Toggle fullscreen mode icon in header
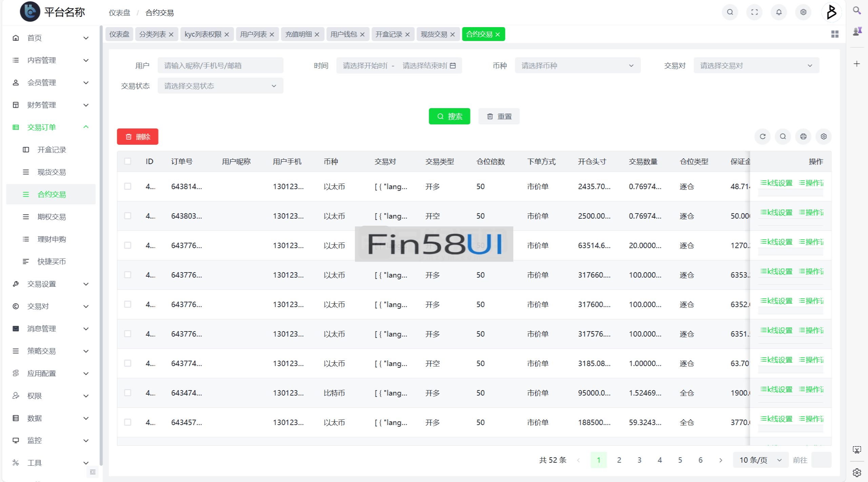The height and width of the screenshot is (482, 868). pos(754,12)
